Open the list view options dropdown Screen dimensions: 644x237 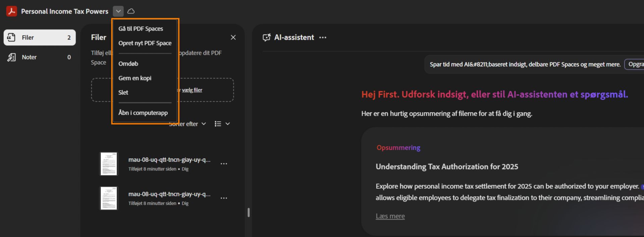pos(222,124)
